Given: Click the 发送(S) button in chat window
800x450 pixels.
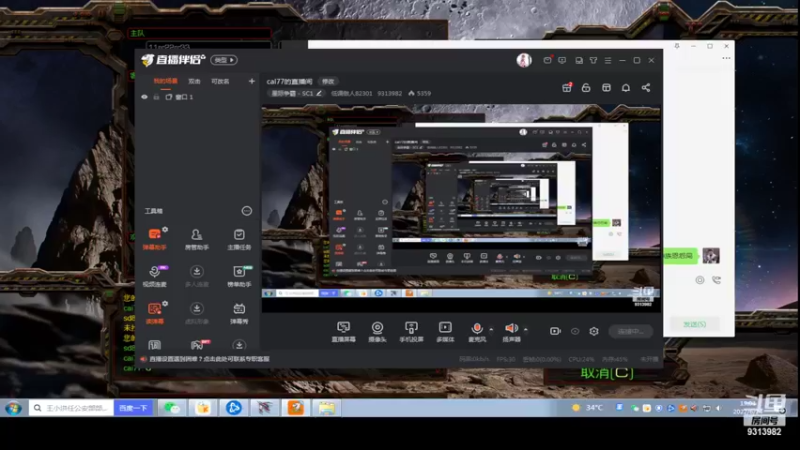Looking at the screenshot, I should point(694,324).
